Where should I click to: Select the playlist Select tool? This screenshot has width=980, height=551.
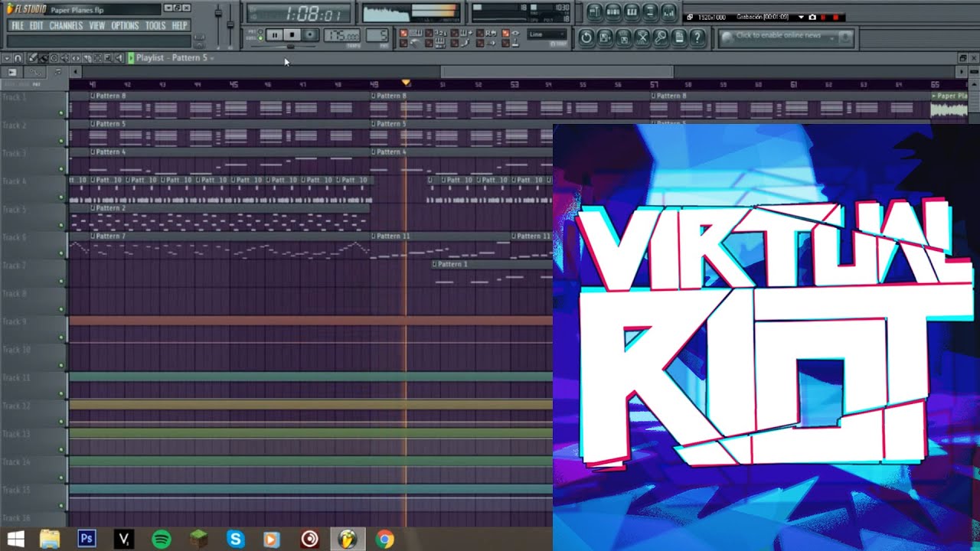pos(97,58)
